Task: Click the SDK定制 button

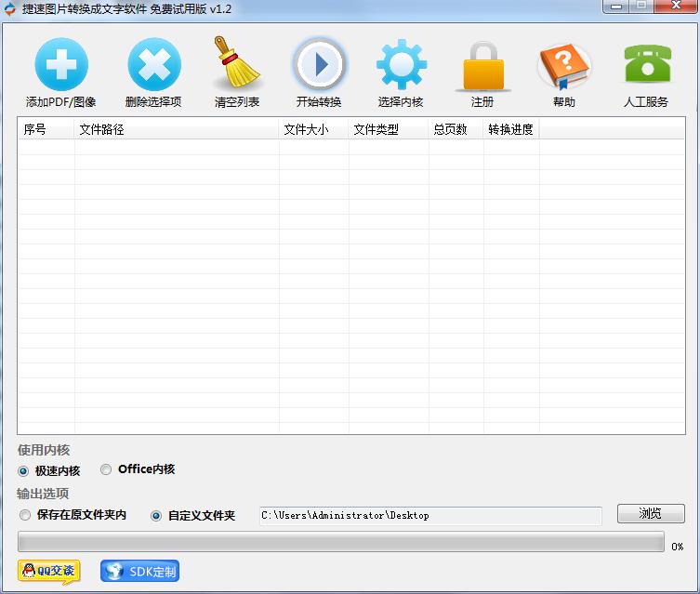Action: coord(139,572)
